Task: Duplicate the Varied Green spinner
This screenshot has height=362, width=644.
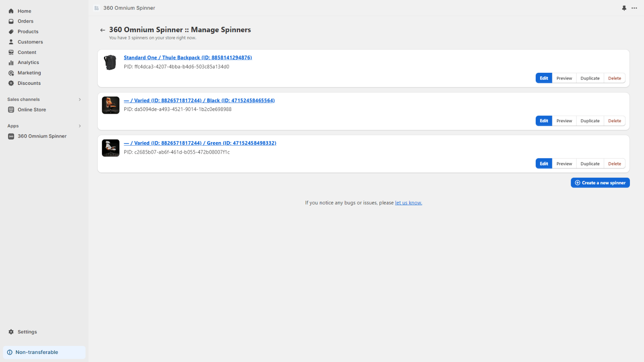Action: [590, 164]
